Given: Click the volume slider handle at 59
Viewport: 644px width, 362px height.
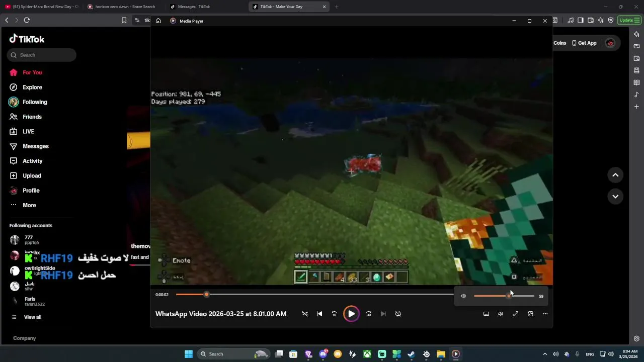Looking at the screenshot, I should point(509,296).
